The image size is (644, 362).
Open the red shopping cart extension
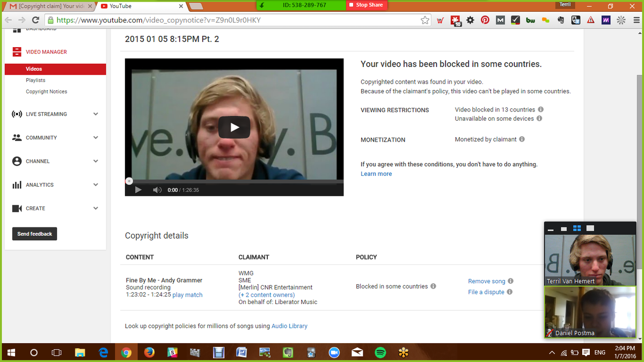(441, 20)
